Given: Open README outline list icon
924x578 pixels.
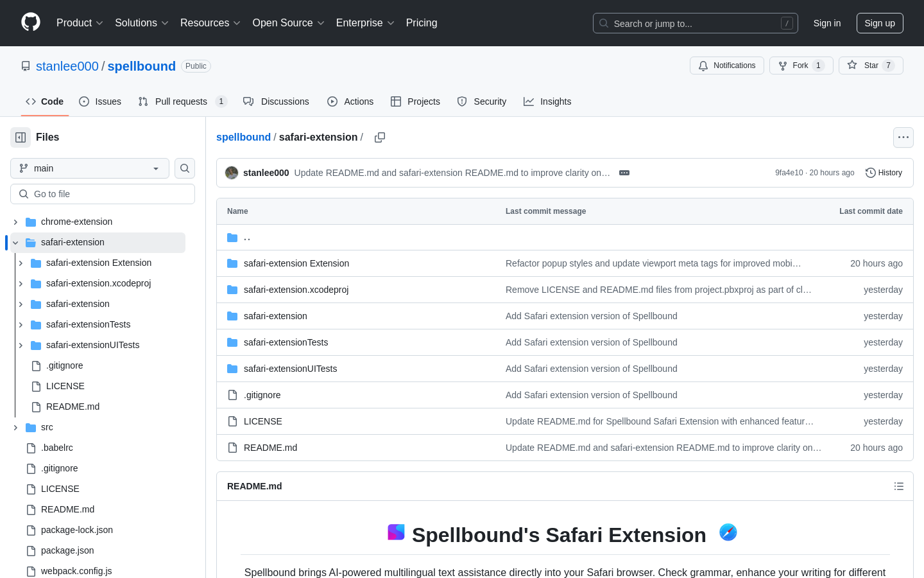Looking at the screenshot, I should (899, 486).
